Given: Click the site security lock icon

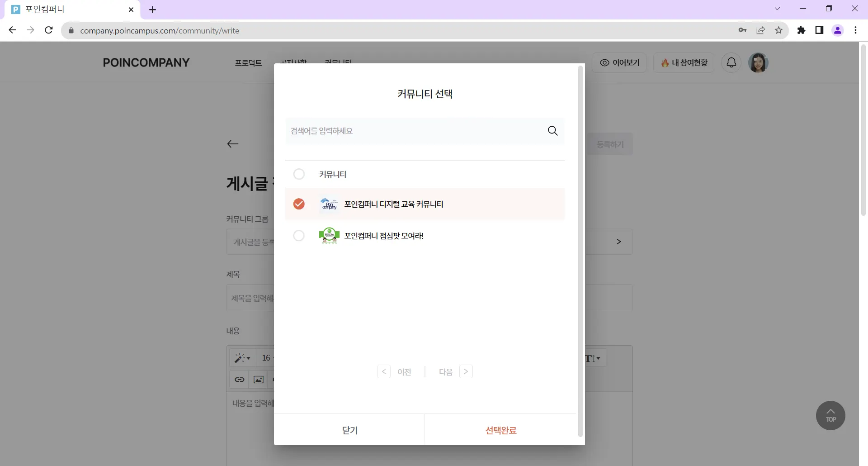Looking at the screenshot, I should click(x=71, y=30).
